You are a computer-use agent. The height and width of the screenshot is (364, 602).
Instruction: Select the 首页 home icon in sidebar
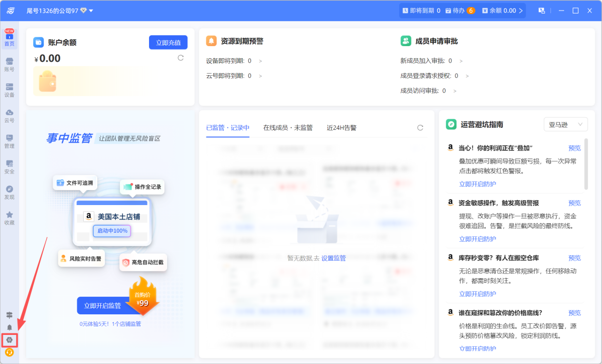10,39
